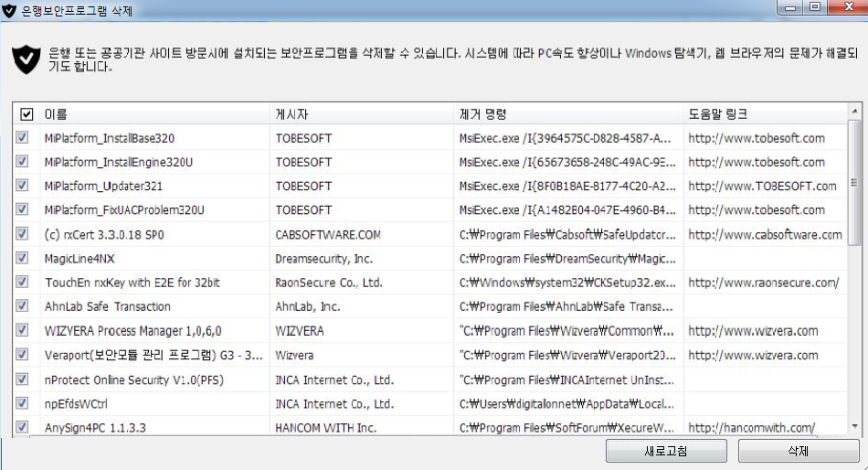Select npEfdsWCtrl name
Screen dimensions: 868x470
tap(76, 404)
